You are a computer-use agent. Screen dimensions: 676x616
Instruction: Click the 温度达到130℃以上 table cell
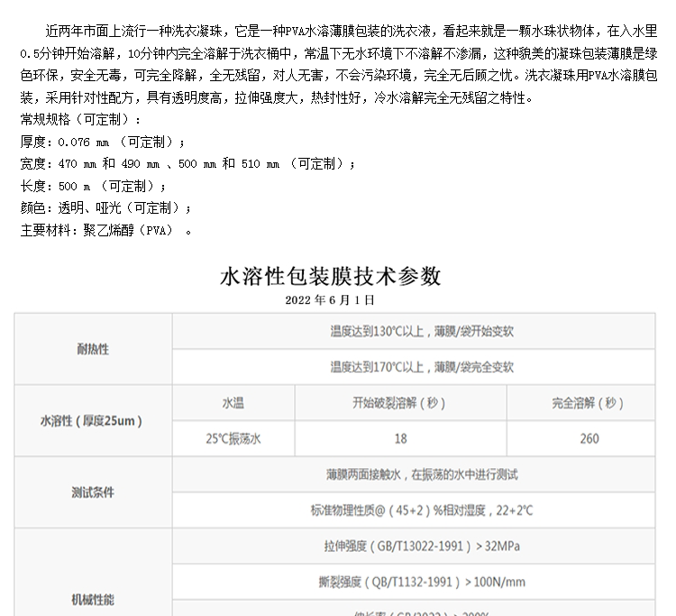click(421, 331)
